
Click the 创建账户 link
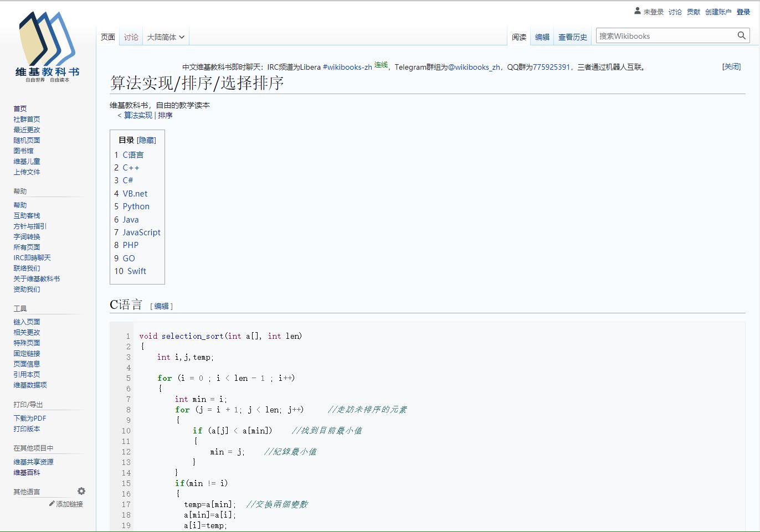coord(718,12)
